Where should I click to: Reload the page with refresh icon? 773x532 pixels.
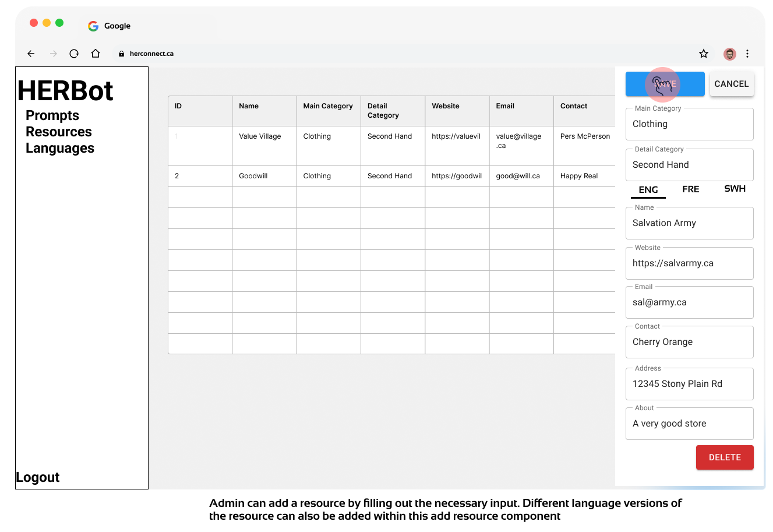point(74,54)
